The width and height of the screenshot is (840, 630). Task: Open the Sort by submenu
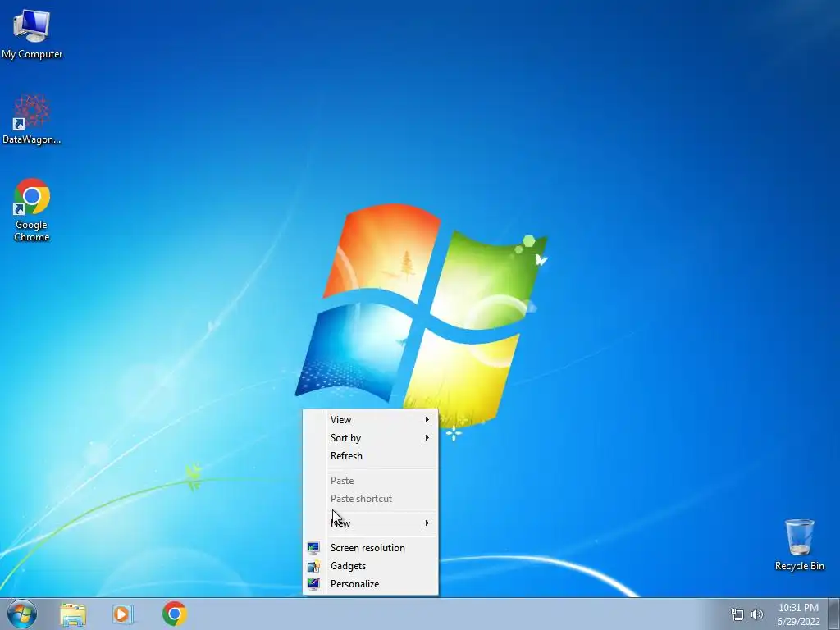[371, 438]
